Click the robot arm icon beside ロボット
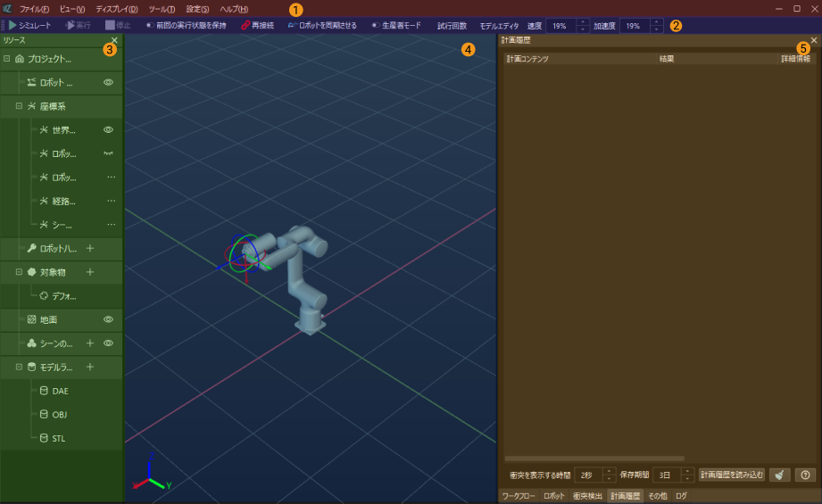Image resolution: width=822 pixels, height=504 pixels. coord(31,82)
